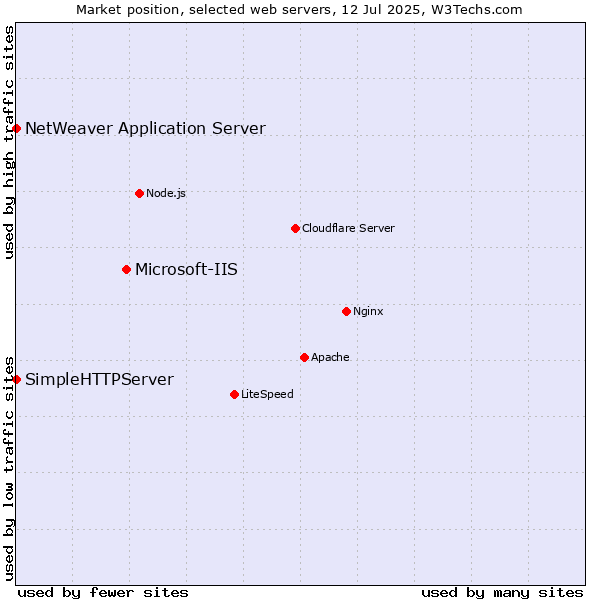600x600 pixels.
Task: Click the SimpleHTTPServer data point
Action: pos(16,380)
